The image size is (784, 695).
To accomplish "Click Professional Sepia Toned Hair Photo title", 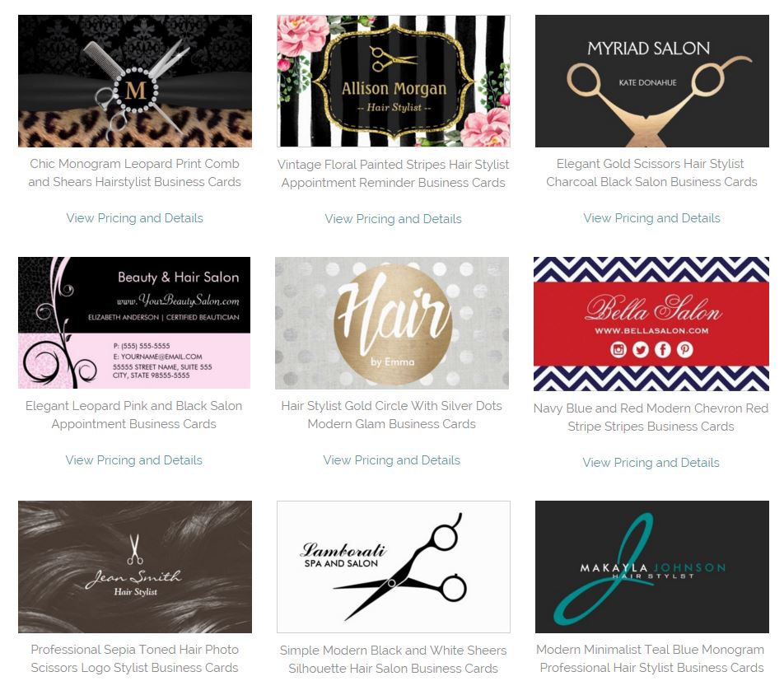I will coord(134,659).
